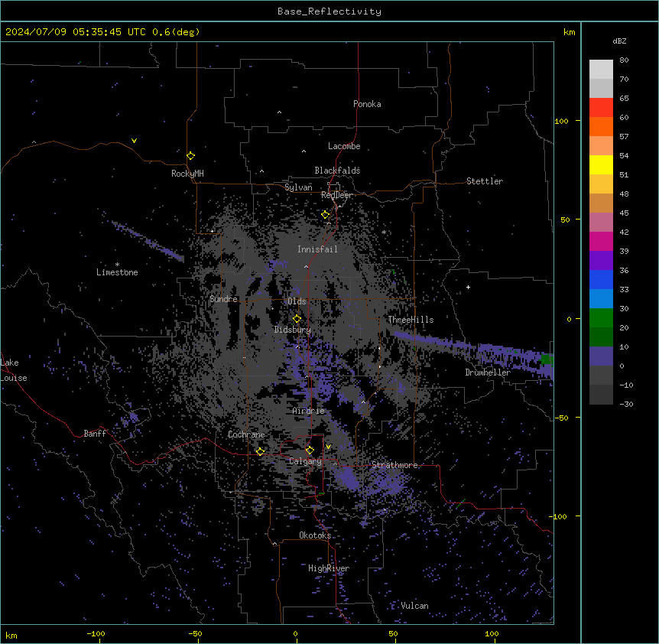Click the km label at top right
Image resolution: width=659 pixels, height=644 pixels.
click(x=570, y=32)
